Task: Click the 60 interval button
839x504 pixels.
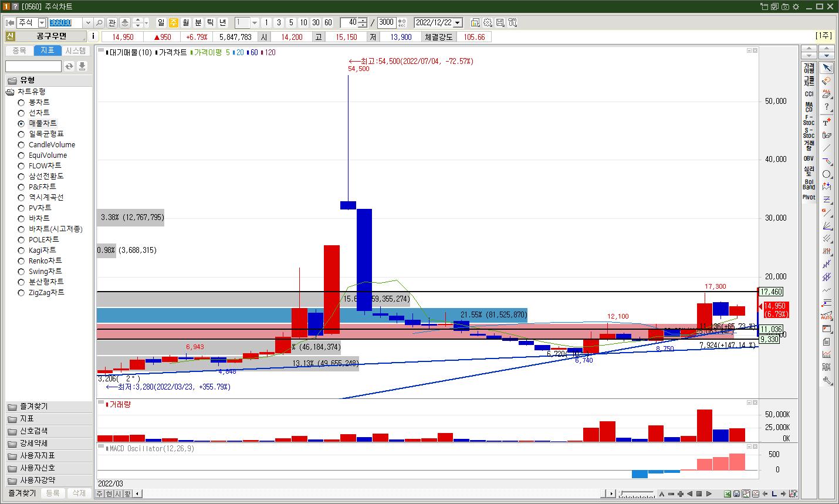Action: 328,22
